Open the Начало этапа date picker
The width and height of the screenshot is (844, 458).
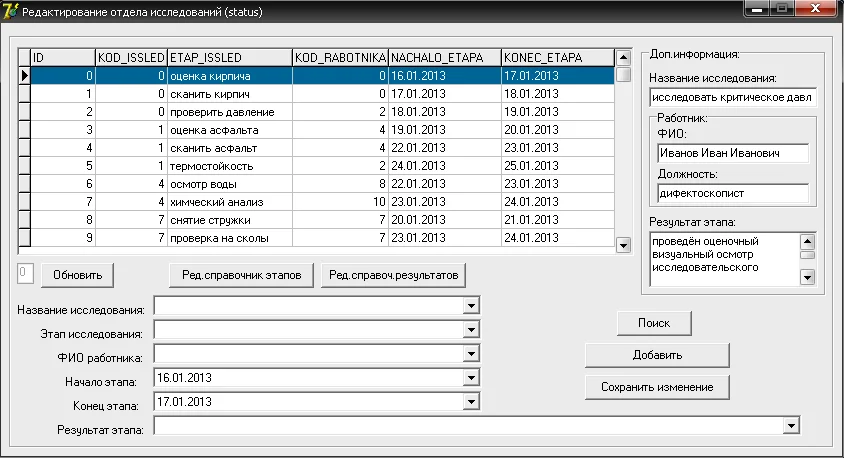click(471, 378)
